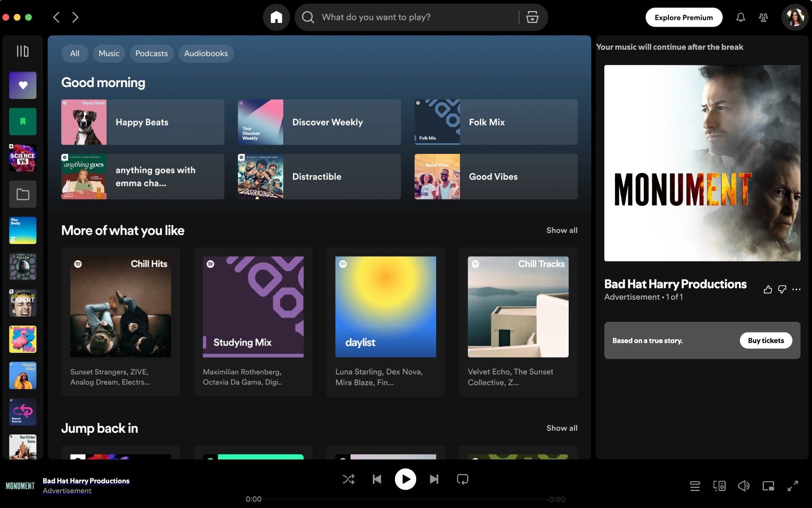Open Repeat Rewind playlist in sidebar

coord(23,412)
